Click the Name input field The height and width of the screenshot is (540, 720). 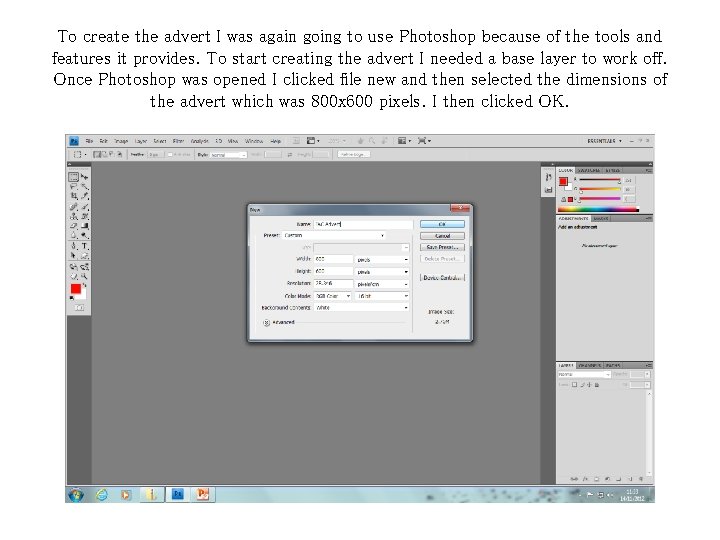point(363,224)
